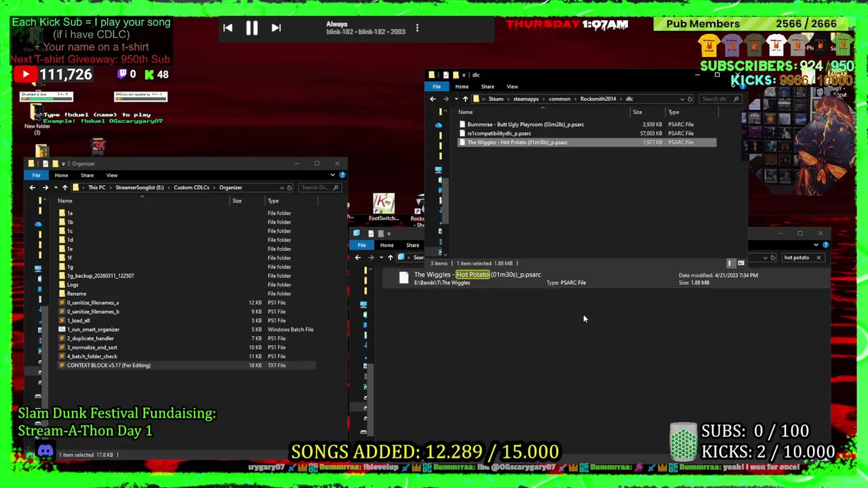Click OneDrive icon in dlc navigation pane

pos(439,125)
